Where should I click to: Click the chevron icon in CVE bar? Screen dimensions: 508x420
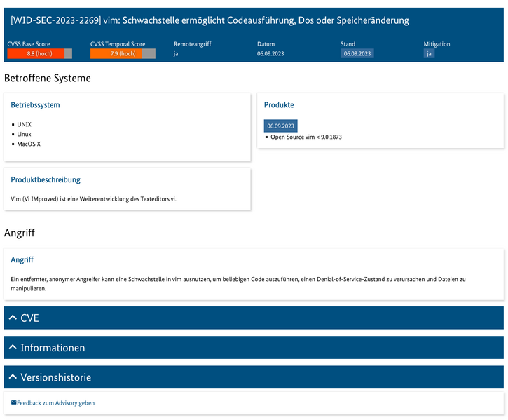coord(13,318)
